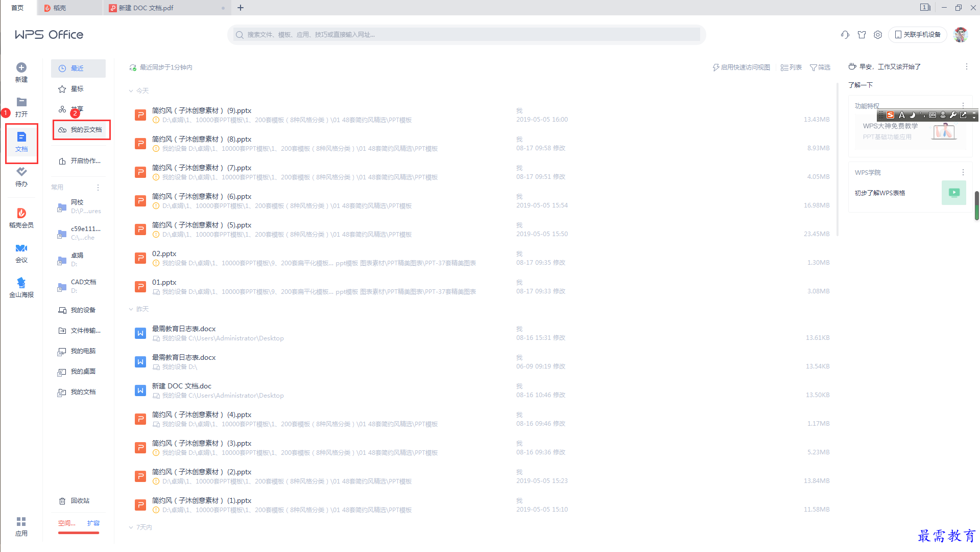Open CAD文档 shortcut folder
This screenshot has width=980, height=552.
79,286
